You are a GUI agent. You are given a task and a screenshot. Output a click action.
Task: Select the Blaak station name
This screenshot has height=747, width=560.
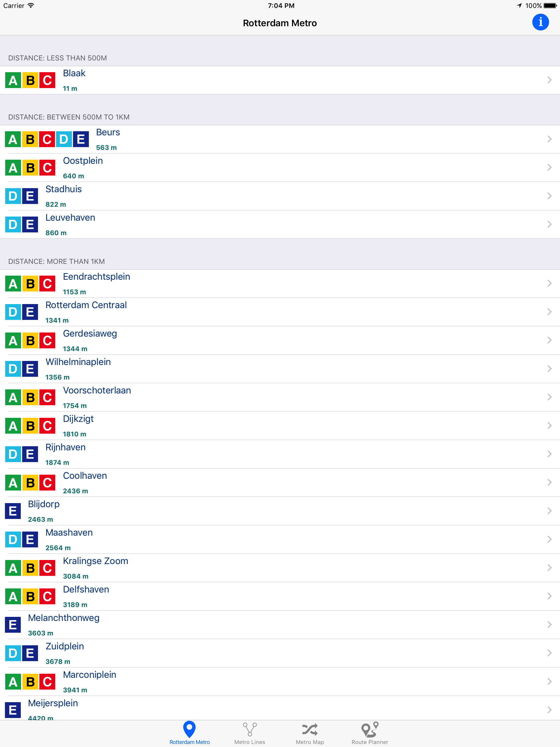tap(74, 73)
